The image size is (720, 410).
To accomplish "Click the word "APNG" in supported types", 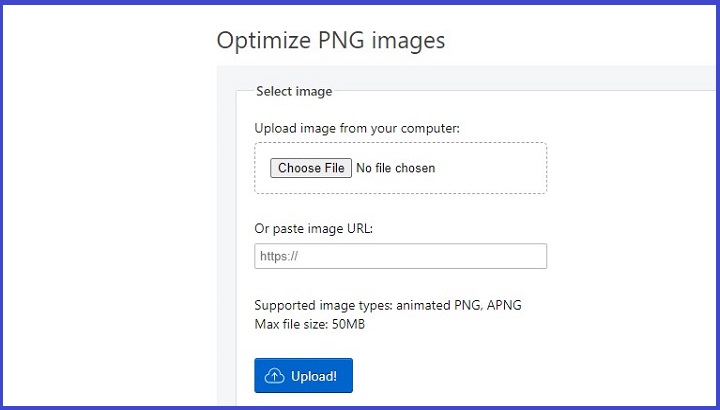I will pos(503,305).
